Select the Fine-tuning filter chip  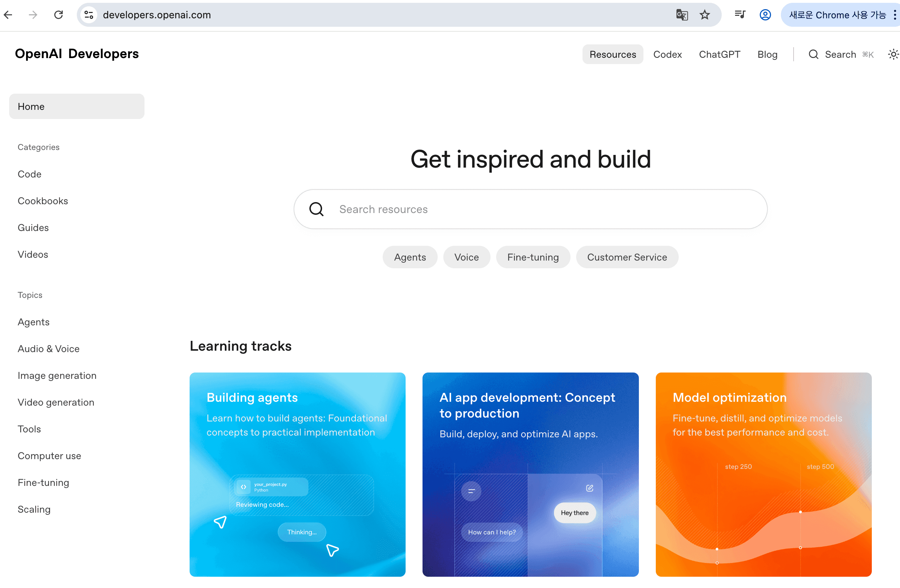coord(533,257)
